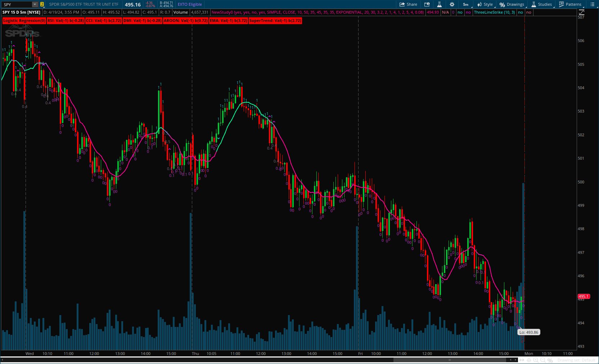Click the Thu date label on time axis
599x364 pixels.
pos(195,354)
